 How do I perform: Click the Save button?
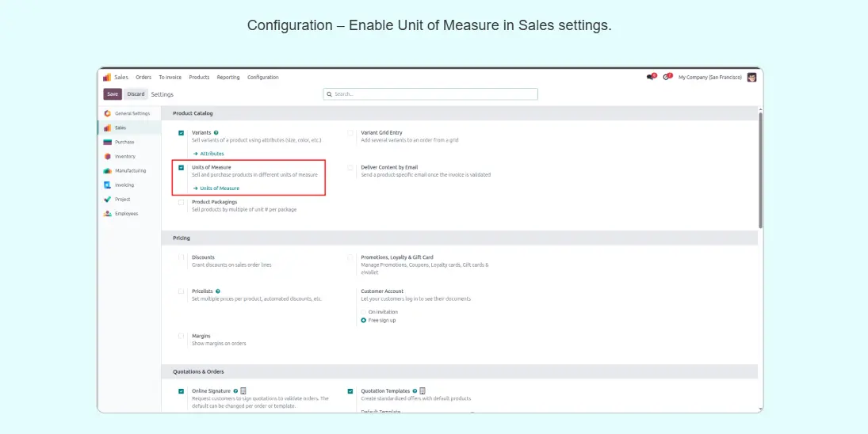[113, 94]
